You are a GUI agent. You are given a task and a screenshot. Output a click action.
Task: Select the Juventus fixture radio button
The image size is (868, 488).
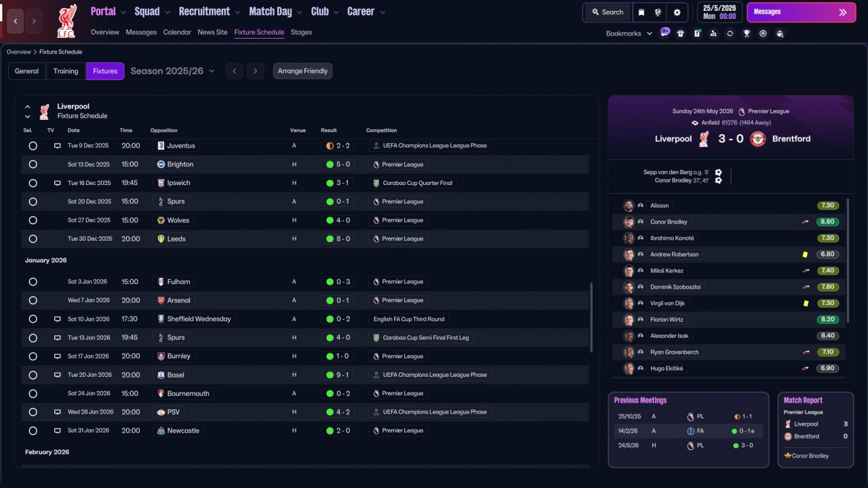(33, 146)
